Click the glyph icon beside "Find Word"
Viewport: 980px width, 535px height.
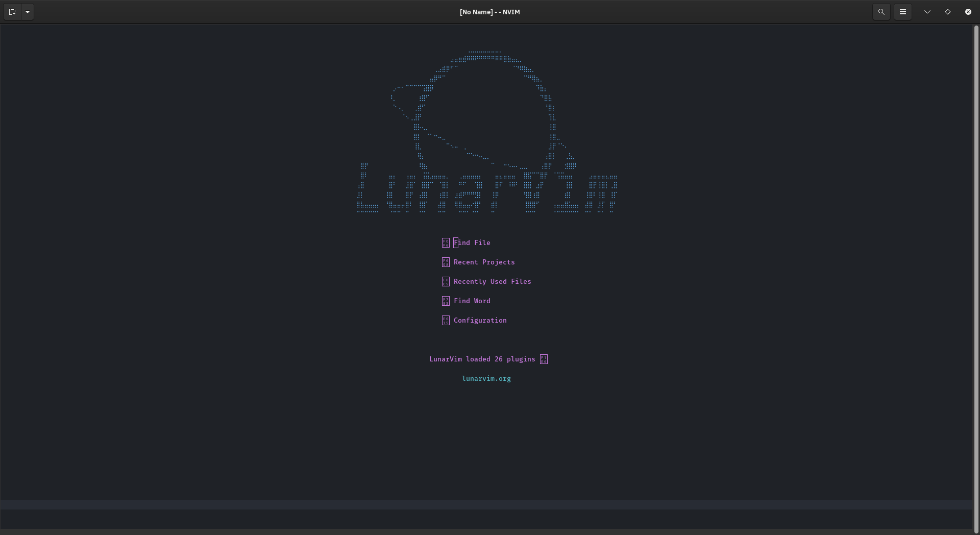coord(446,301)
